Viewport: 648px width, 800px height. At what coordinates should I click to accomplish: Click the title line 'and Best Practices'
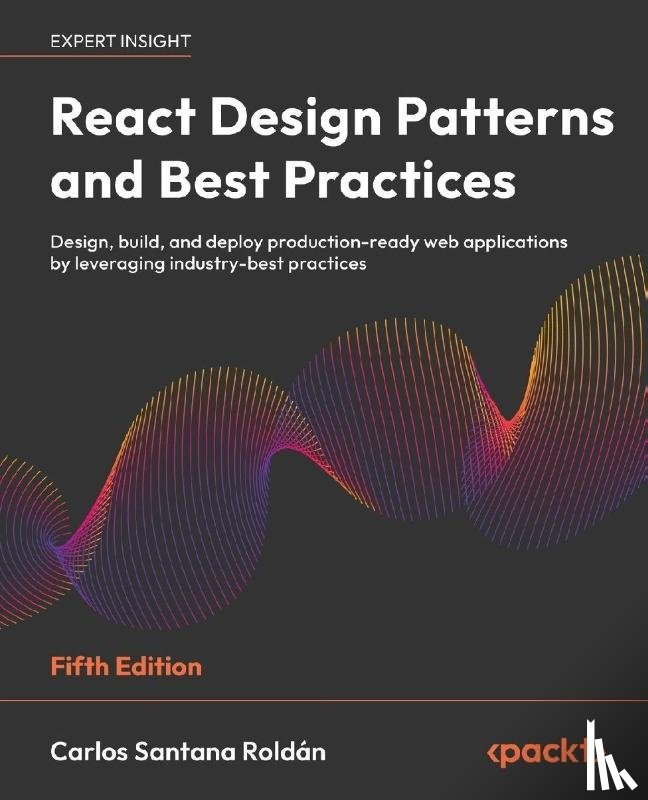coord(283,179)
